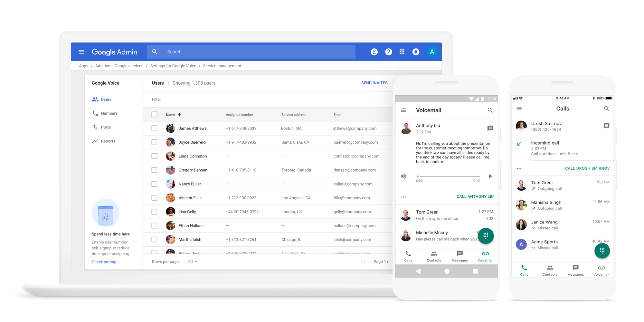The width and height of the screenshot is (644, 322).
Task: Switch to Messages tab on the Voicemail phone
Action: [x=460, y=257]
